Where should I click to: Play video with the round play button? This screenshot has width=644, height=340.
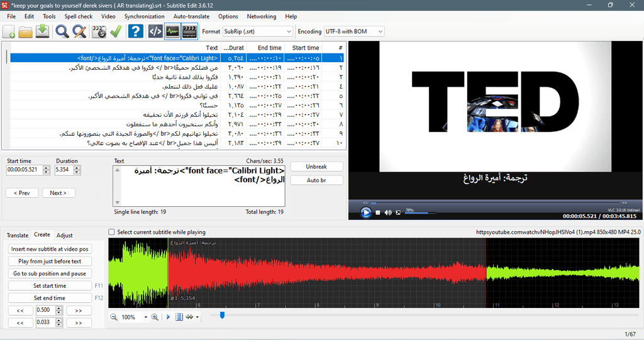point(365,212)
